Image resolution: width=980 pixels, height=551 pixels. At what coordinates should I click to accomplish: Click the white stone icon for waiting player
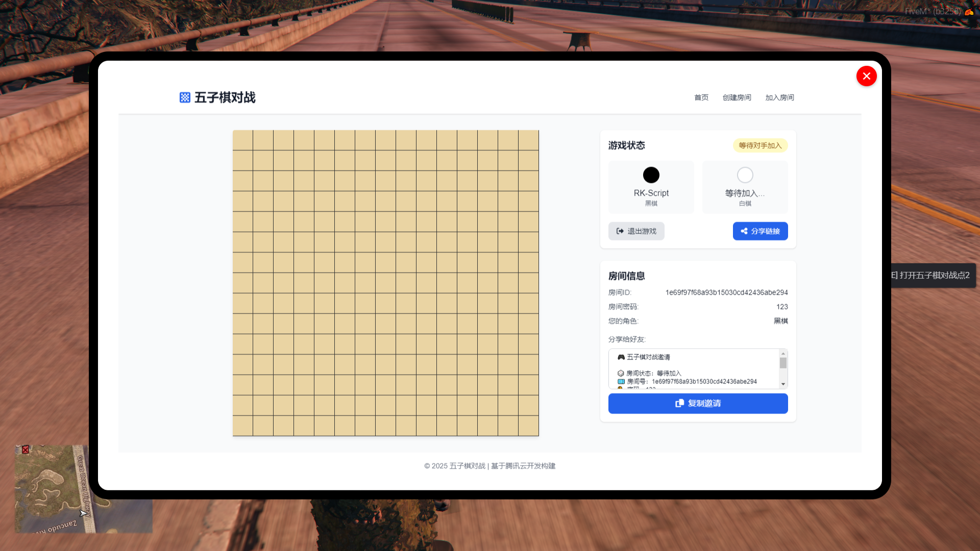click(745, 175)
